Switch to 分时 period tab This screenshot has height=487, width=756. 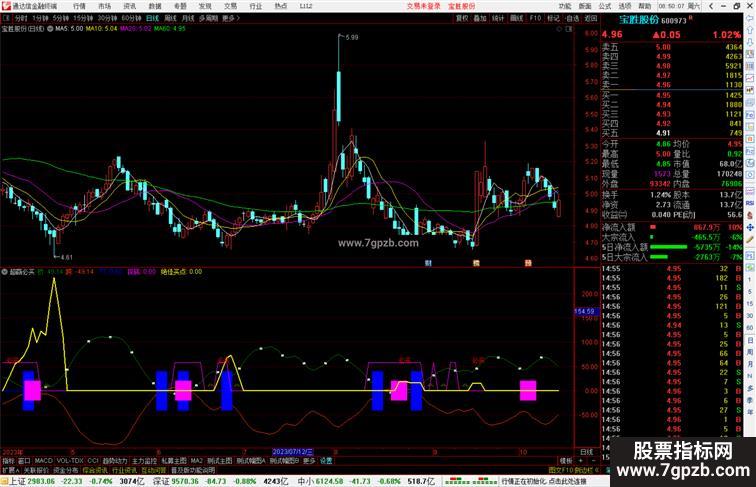[x=21, y=18]
